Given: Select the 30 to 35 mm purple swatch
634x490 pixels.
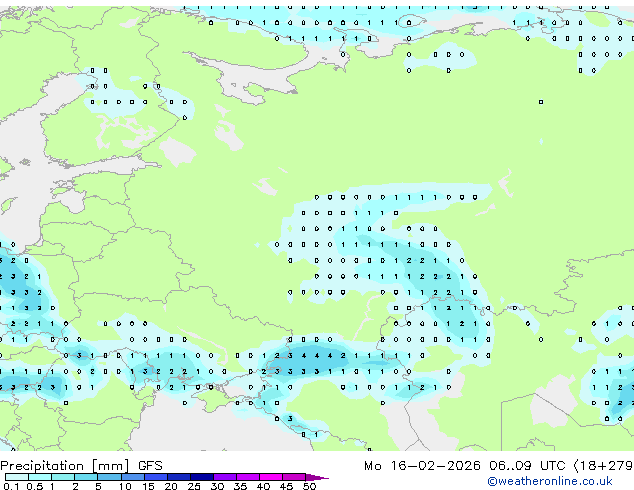Looking at the screenshot, I should click(225, 477).
